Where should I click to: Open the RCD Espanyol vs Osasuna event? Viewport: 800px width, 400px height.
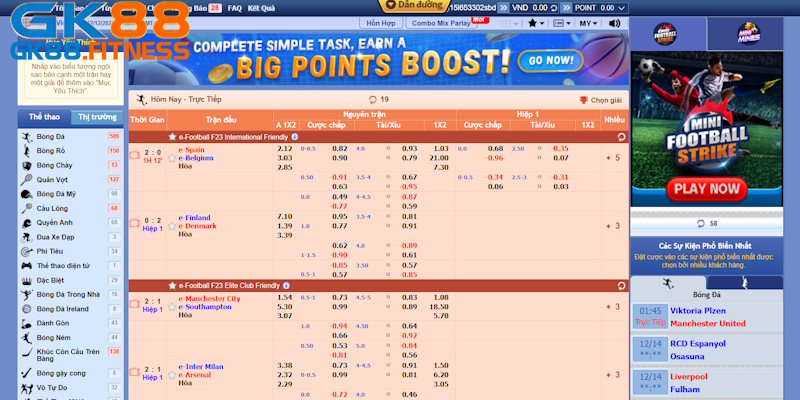pos(707,350)
